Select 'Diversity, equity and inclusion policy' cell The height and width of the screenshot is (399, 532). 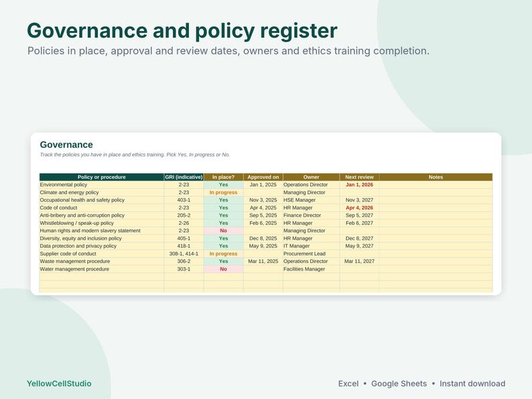pos(102,238)
